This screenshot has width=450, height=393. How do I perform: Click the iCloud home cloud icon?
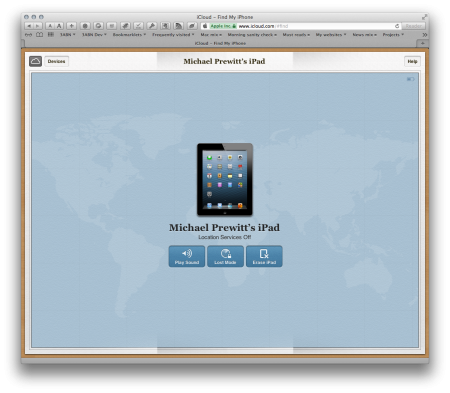[35, 61]
